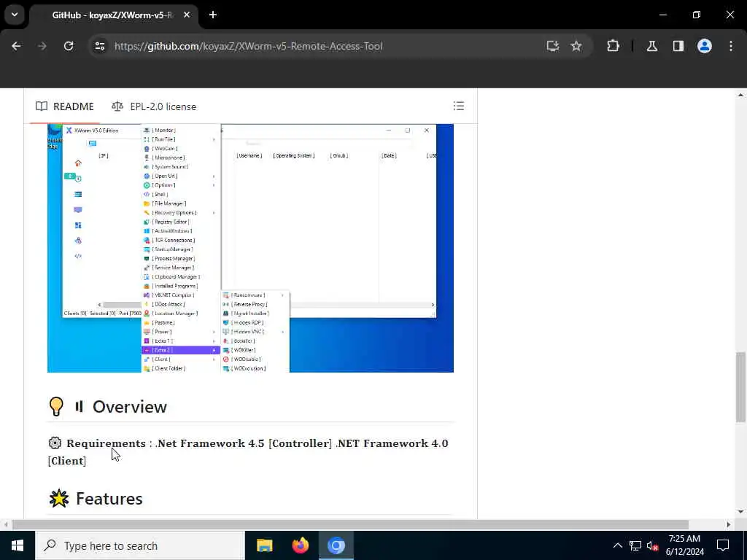747x560 pixels.
Task: Show hidden system tray icons
Action: 617,545
